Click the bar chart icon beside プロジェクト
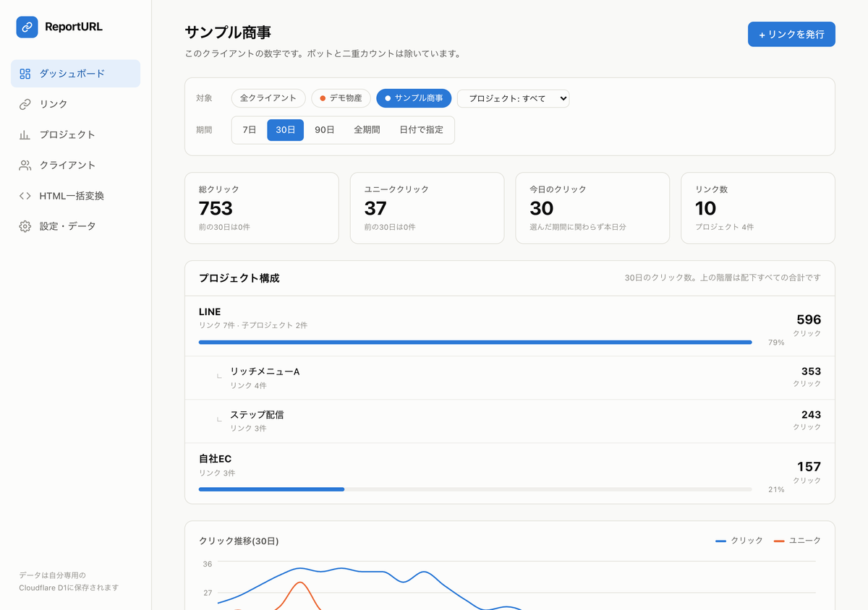The width and height of the screenshot is (868, 610). click(x=25, y=134)
